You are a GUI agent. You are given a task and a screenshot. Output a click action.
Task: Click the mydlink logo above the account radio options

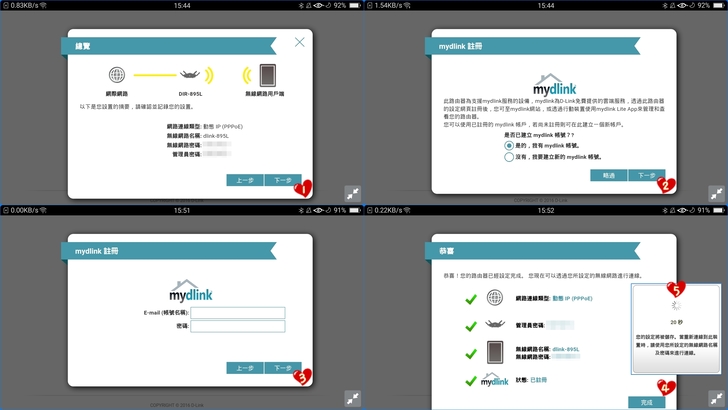(554, 85)
